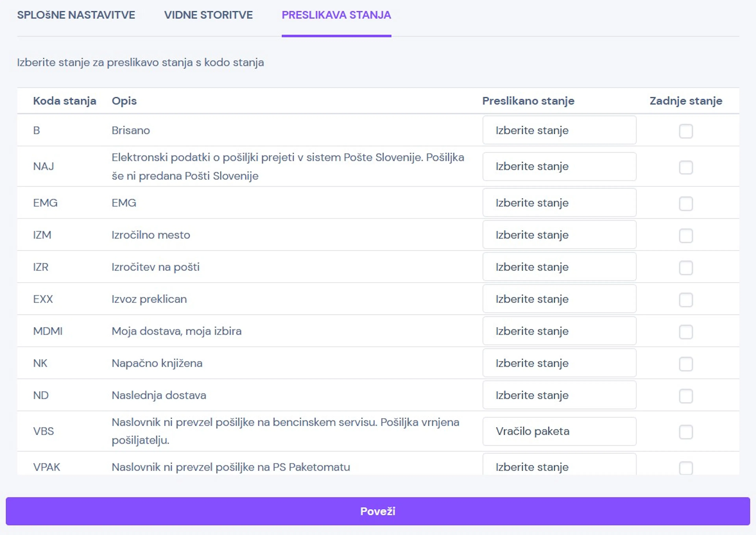Choose a state for Izročilno mesto

point(559,235)
